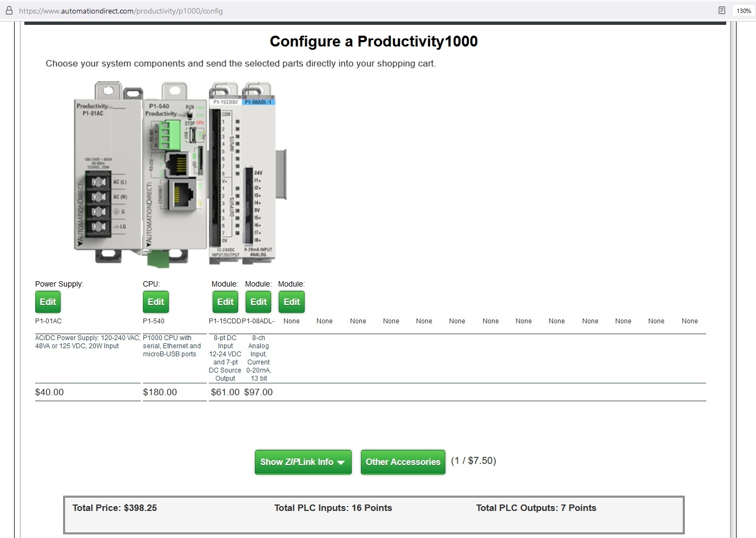Image resolution: width=756 pixels, height=538 pixels.
Task: Click the $40.00 power supply price
Action: coord(49,392)
